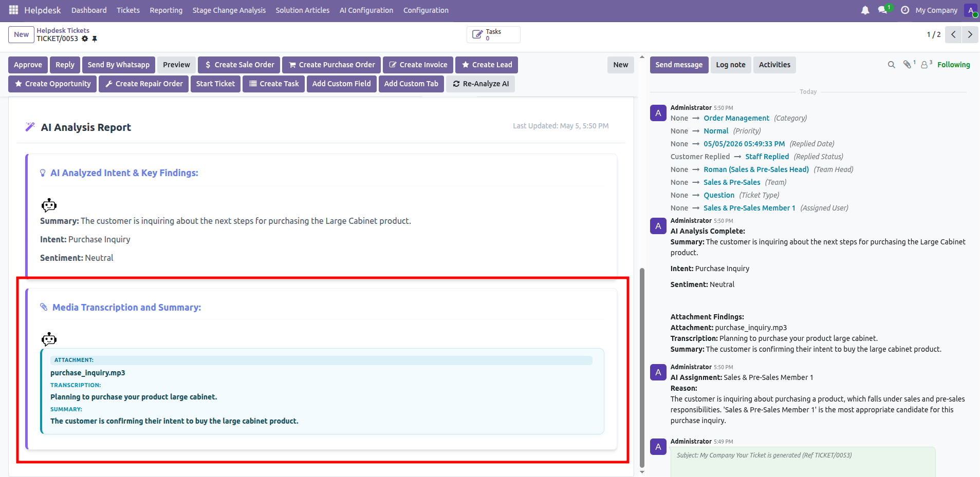The height and width of the screenshot is (477, 980).
Task: Click the Normal priority link
Action: (716, 131)
